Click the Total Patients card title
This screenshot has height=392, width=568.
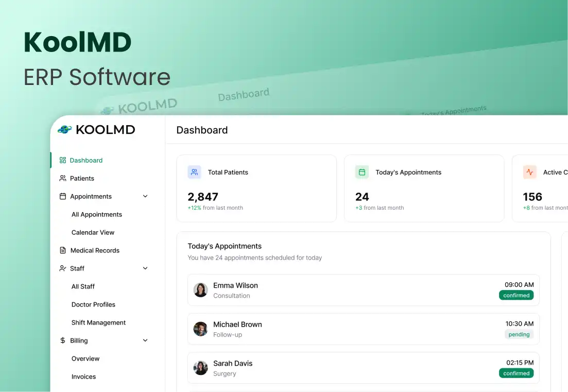point(228,173)
